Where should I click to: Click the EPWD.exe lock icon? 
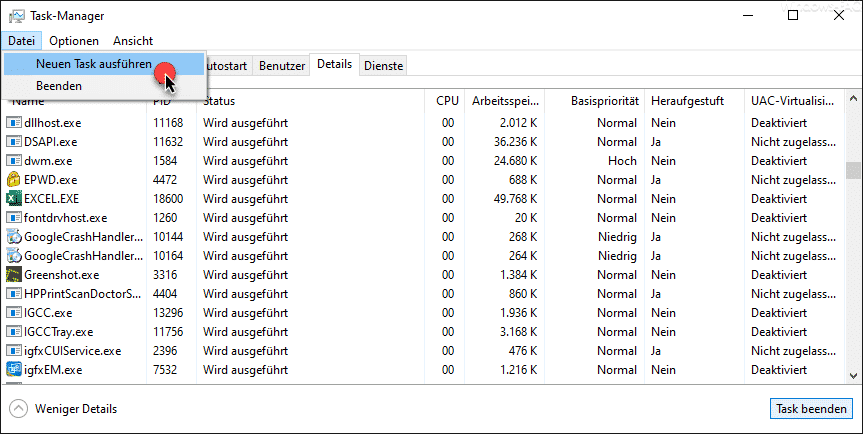[x=14, y=180]
